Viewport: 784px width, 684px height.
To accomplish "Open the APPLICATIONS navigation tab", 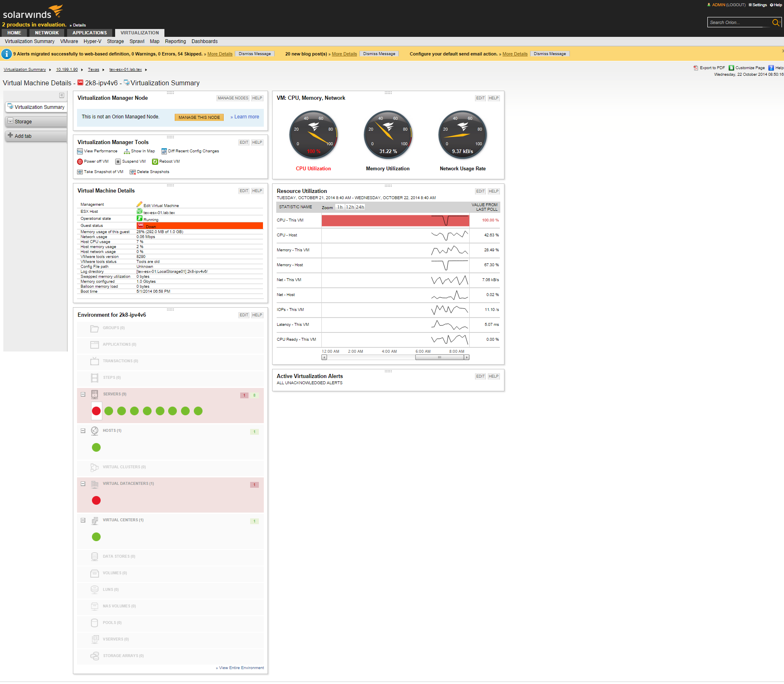I will [89, 33].
